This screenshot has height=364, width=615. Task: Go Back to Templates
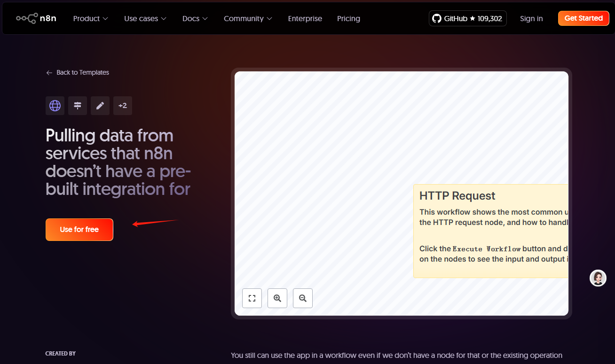pos(78,72)
